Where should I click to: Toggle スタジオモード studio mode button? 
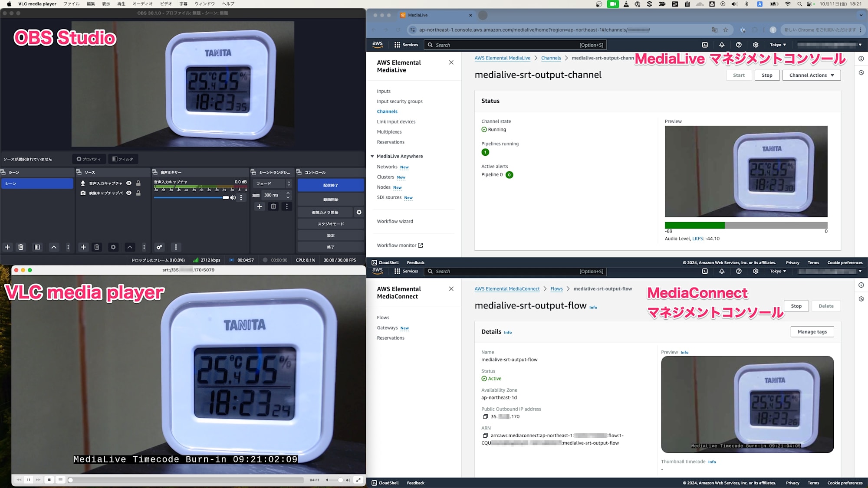click(x=331, y=224)
